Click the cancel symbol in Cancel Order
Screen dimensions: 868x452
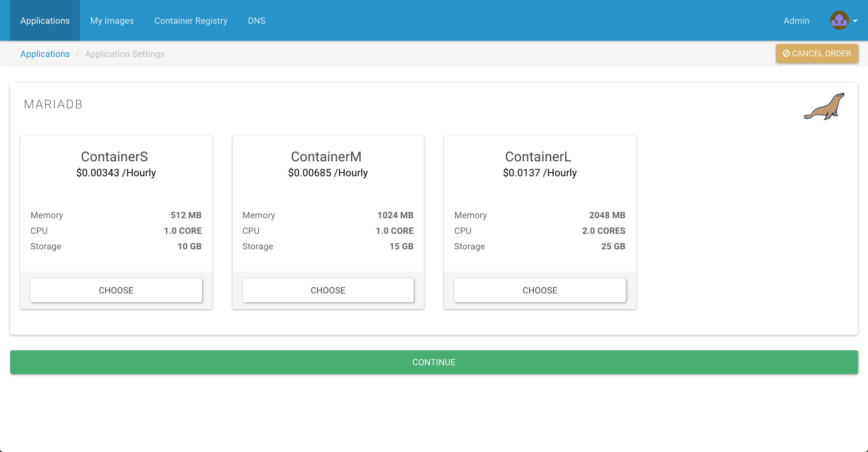[786, 54]
